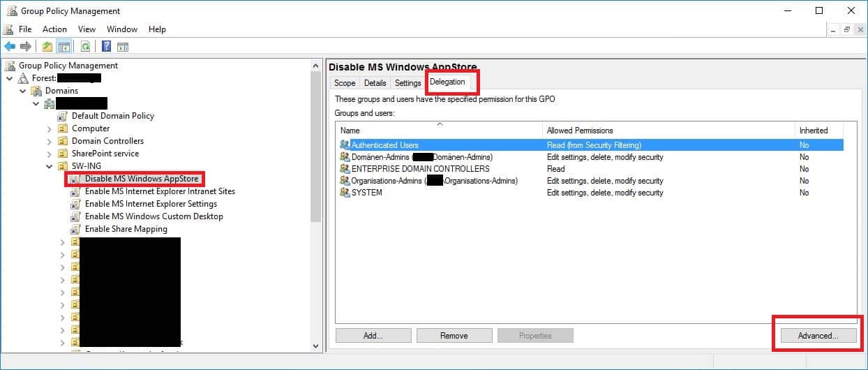Click the Organisations-Admins group icon
Screen dimensions: 868x370
(345, 181)
